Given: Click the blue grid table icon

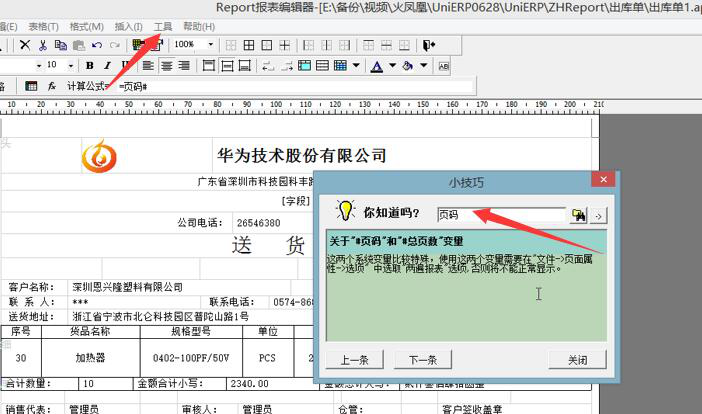Looking at the screenshot, I should (340, 66).
